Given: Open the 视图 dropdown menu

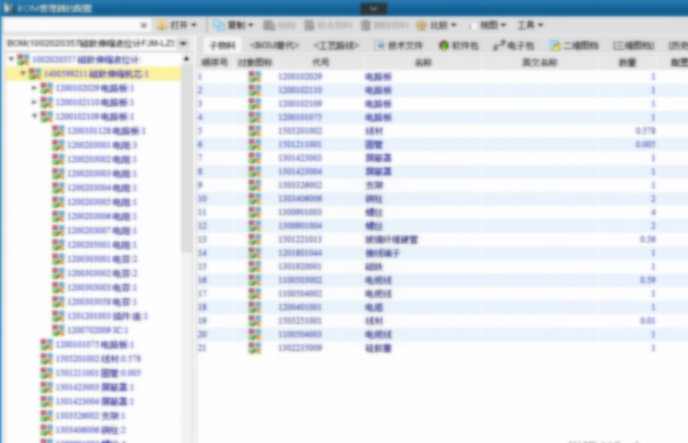Looking at the screenshot, I should (503, 25).
